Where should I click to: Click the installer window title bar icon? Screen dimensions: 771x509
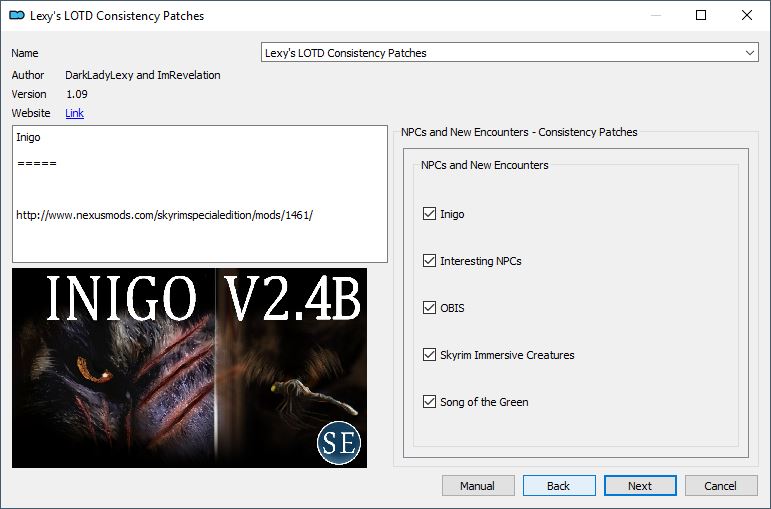(17, 15)
